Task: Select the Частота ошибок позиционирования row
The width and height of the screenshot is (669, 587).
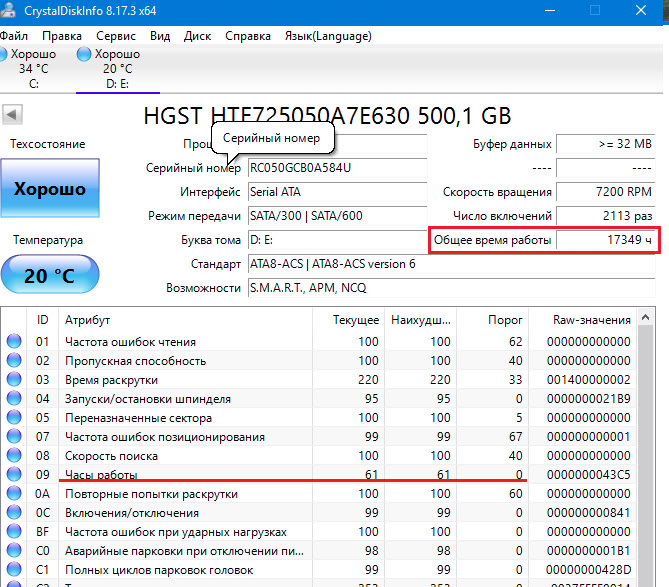Action: point(319,436)
